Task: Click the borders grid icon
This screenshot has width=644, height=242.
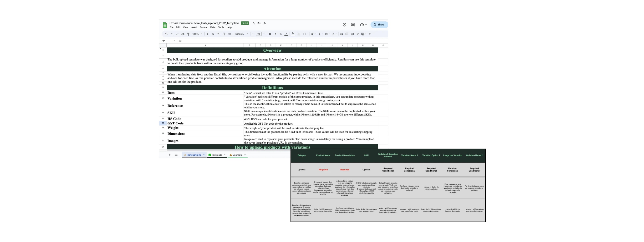Action: coord(299,34)
